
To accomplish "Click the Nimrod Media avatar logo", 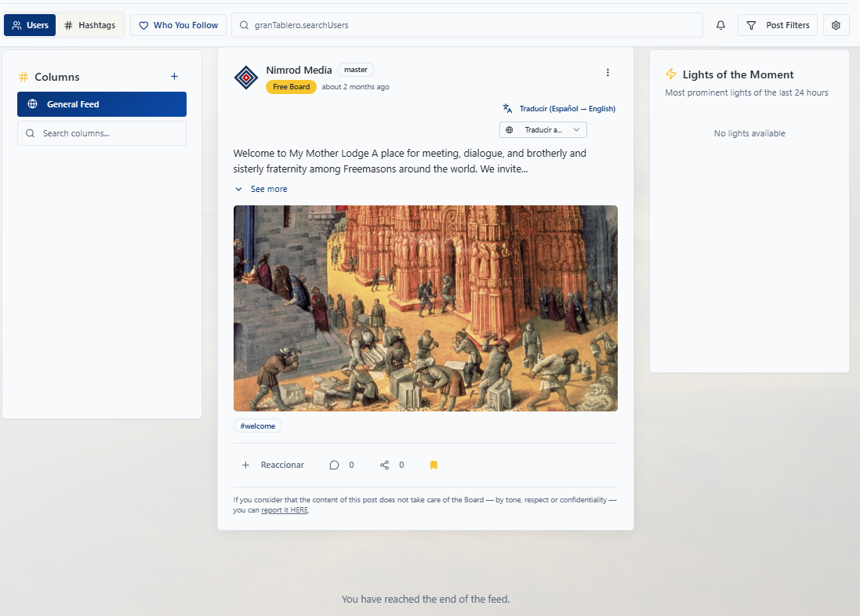I will pos(246,78).
